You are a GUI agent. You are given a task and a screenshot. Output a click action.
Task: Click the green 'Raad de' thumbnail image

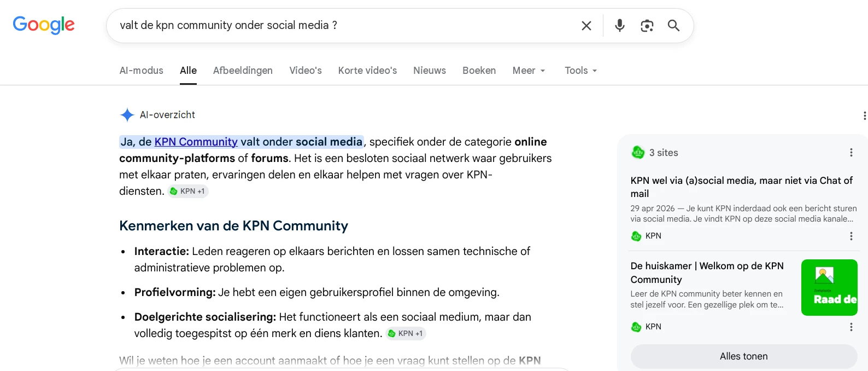tap(829, 287)
